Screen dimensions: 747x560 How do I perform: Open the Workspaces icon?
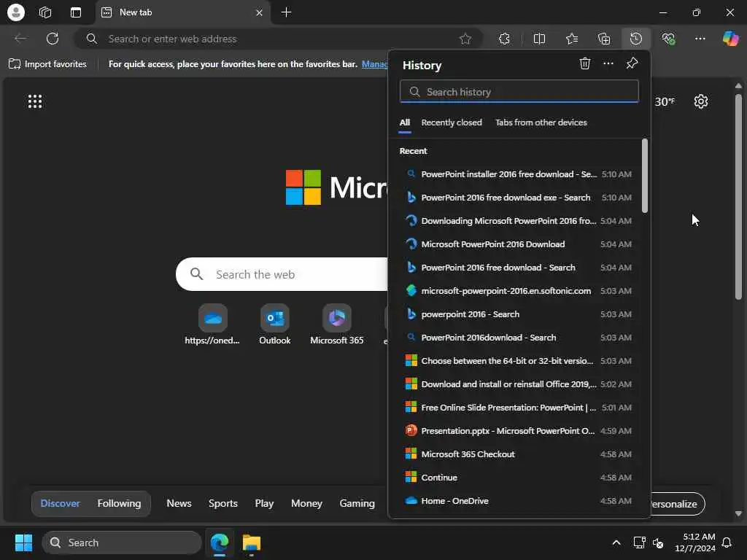pos(45,12)
